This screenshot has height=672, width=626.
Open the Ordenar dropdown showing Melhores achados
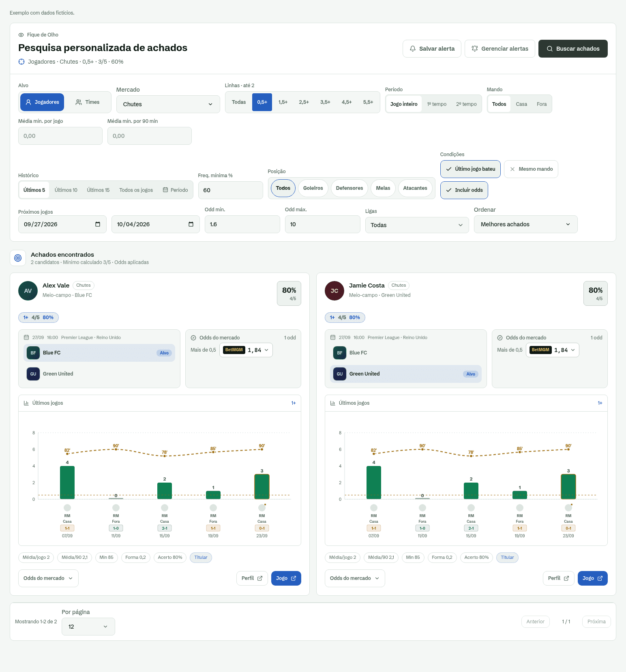[526, 224]
